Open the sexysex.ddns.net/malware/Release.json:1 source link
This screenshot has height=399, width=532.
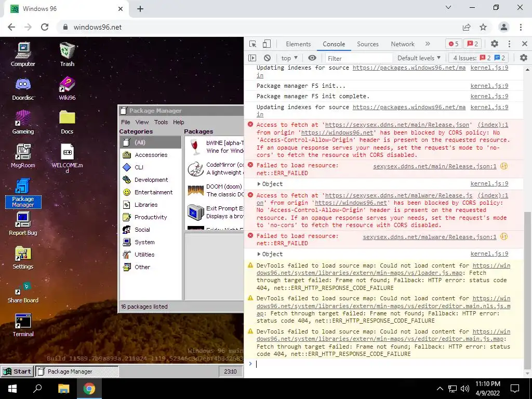pyautogui.click(x=430, y=237)
